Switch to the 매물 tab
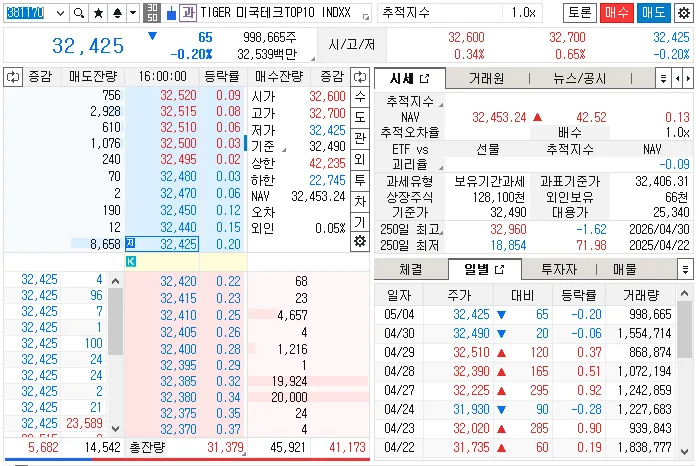 (625, 269)
